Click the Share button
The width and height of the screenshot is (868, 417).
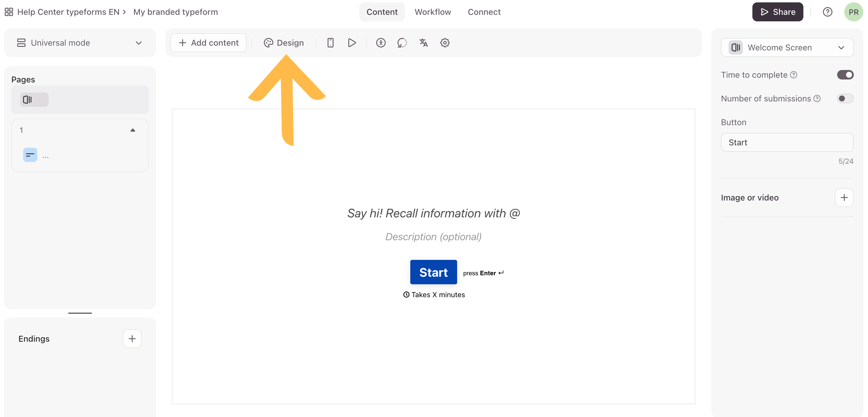777,12
